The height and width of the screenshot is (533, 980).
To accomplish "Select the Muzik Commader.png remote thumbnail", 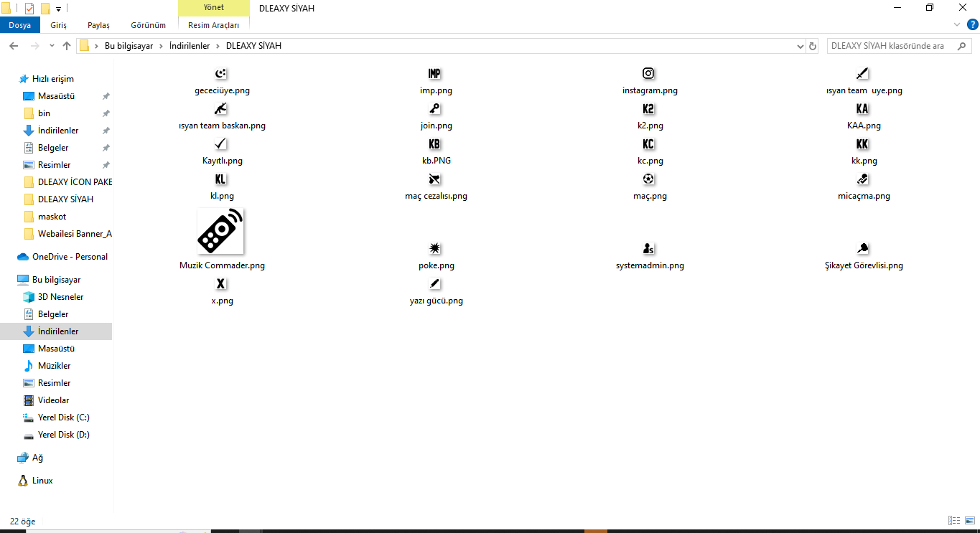I will (221, 231).
